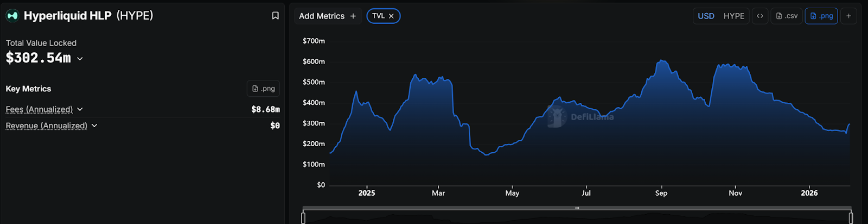Click the $500m y-axis label

pyautogui.click(x=314, y=82)
